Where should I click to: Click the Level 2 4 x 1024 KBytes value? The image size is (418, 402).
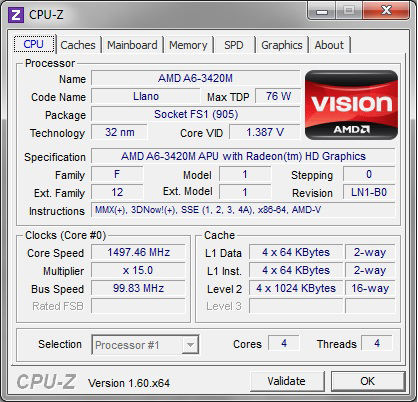tap(296, 288)
